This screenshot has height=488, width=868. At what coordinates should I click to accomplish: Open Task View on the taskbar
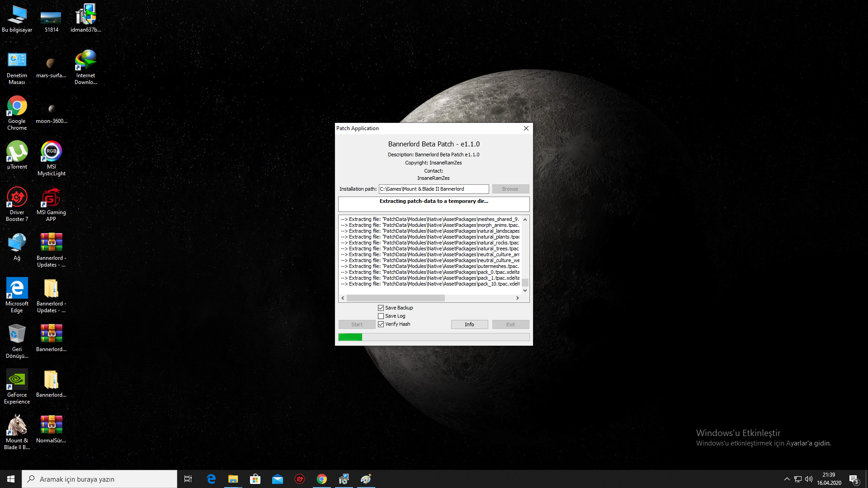tap(188, 479)
